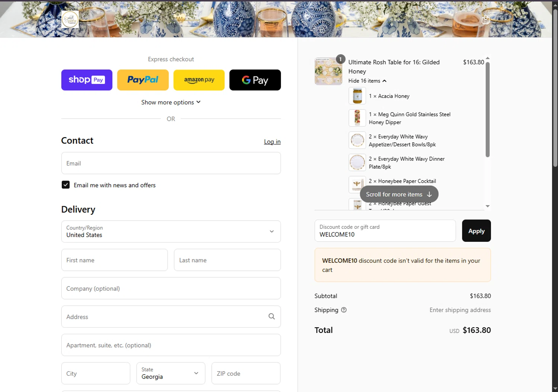
Task: Focus the Address field
Action: pos(171,317)
